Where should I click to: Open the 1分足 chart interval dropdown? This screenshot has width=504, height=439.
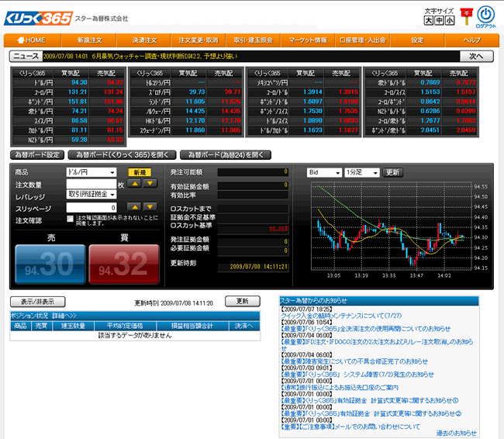(x=362, y=173)
